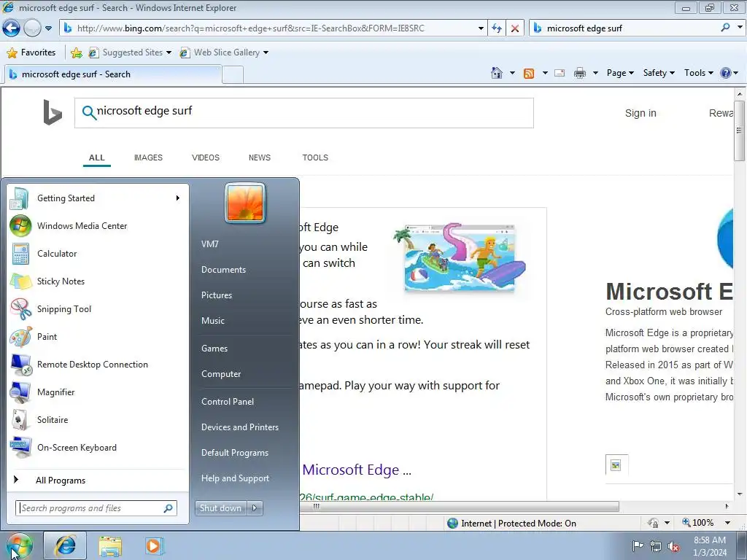Click the Bing logo on the page
The width and height of the screenshot is (747, 560).
(53, 112)
